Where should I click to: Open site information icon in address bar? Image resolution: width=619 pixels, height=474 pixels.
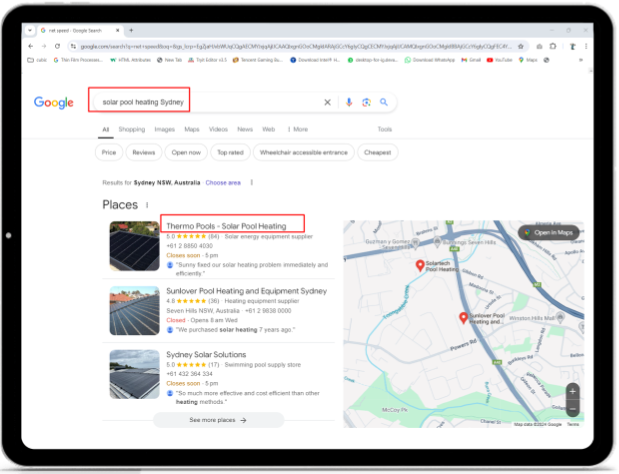pyautogui.click(x=73, y=47)
